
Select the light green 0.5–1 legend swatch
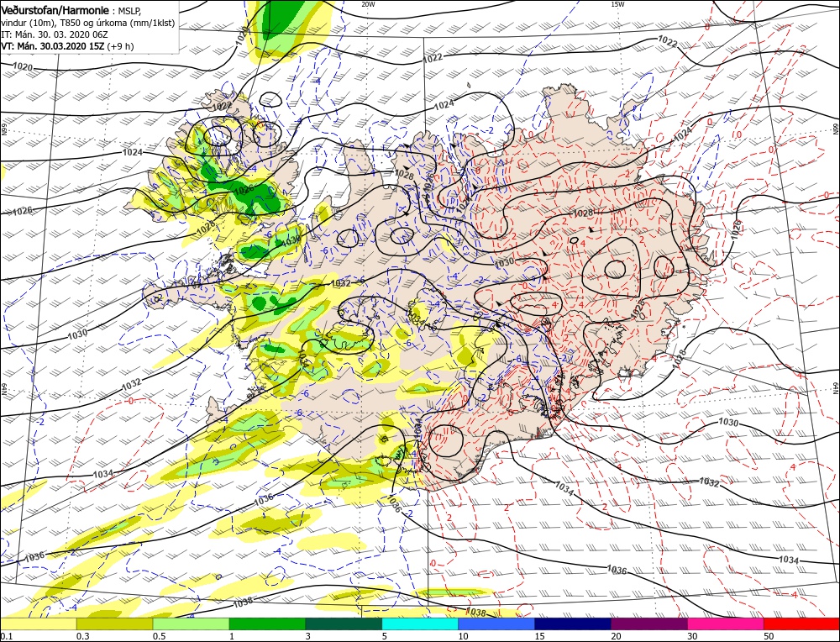coord(191,624)
